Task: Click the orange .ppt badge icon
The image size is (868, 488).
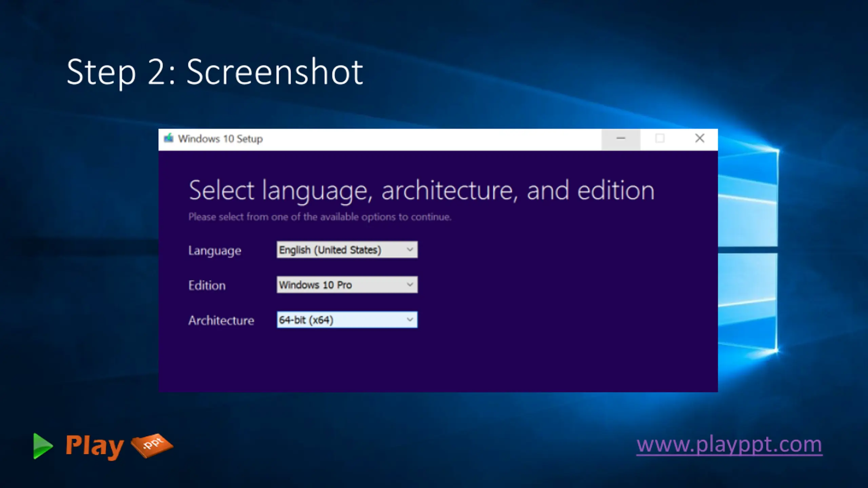Action: coord(152,445)
